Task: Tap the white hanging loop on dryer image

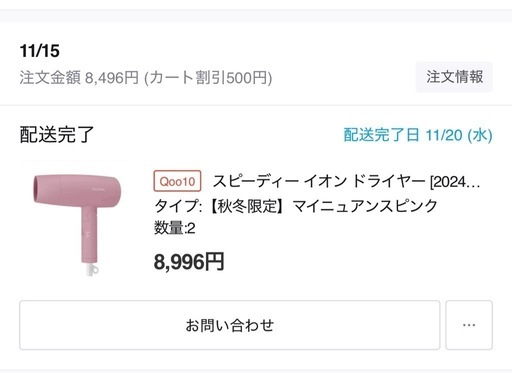Action: point(92,269)
